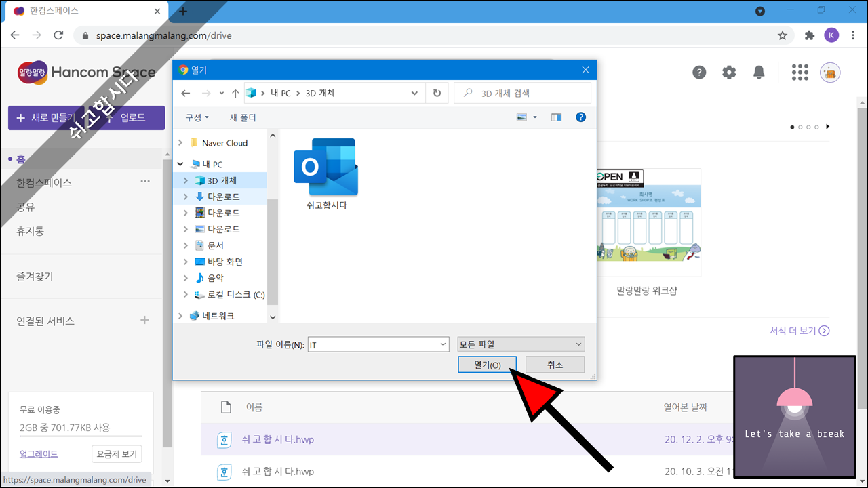Click the Hancom Space help icon
Image resolution: width=868 pixels, height=488 pixels.
click(699, 73)
